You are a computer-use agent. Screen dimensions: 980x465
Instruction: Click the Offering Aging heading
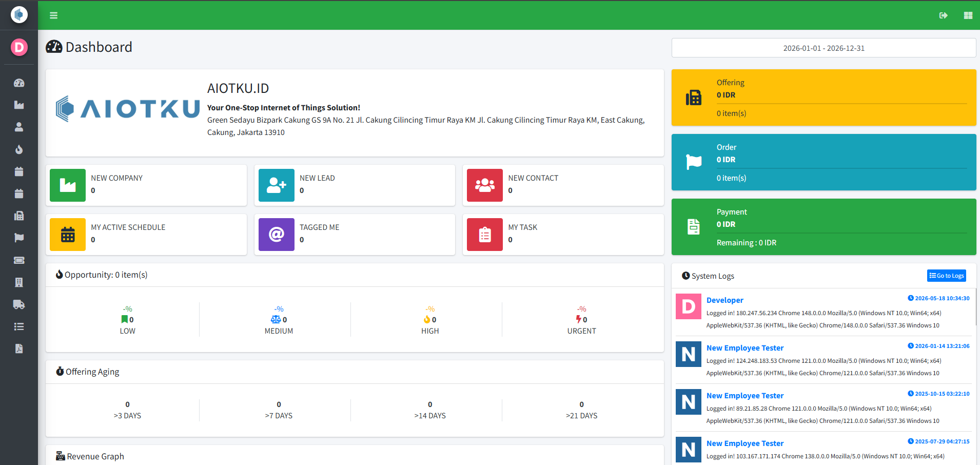pyautogui.click(x=87, y=372)
